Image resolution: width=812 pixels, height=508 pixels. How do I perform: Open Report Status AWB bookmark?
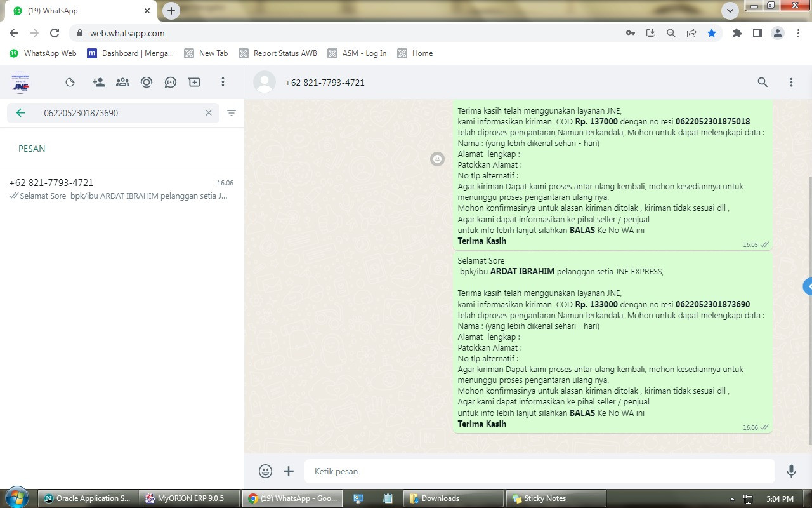tap(278, 53)
